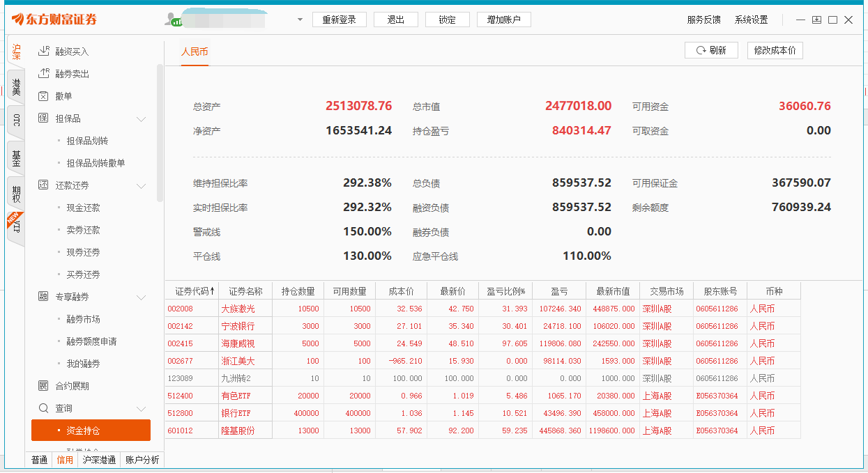Click the sort arrow on 证券代码 column
This screenshot has width=868, height=473.
(212, 290)
